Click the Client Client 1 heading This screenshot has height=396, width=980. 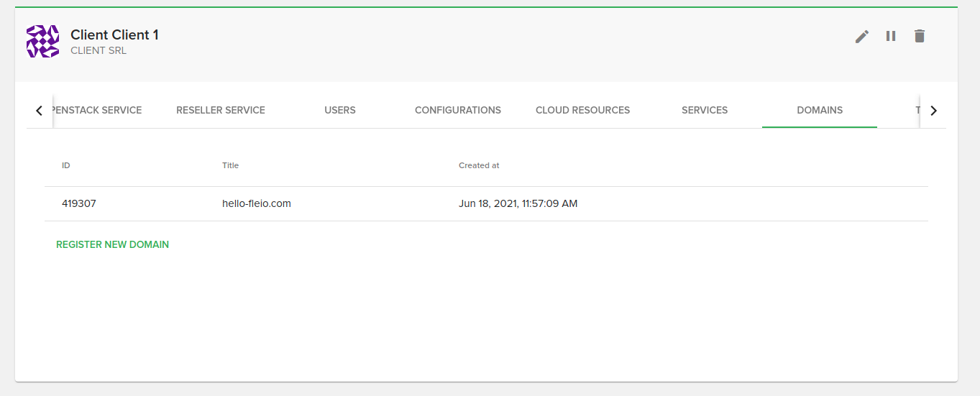click(x=114, y=34)
